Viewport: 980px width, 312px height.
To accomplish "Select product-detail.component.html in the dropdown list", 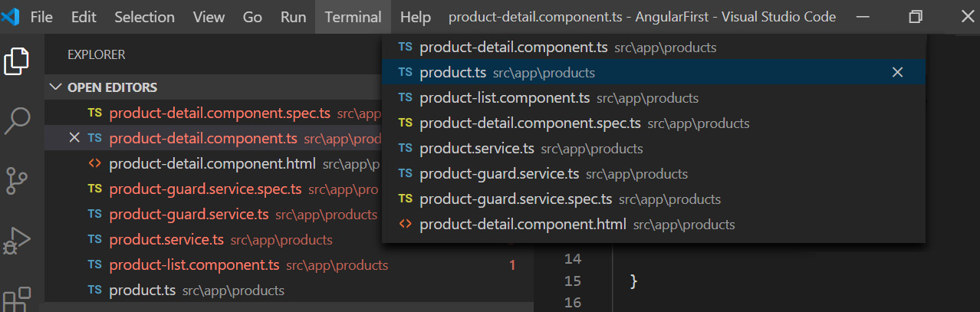I will pos(653,225).
